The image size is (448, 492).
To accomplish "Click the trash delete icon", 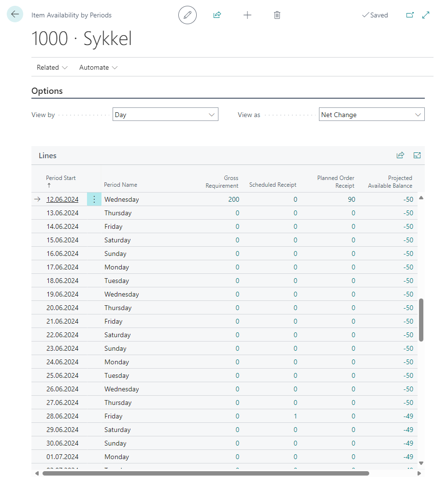I will tap(277, 15).
